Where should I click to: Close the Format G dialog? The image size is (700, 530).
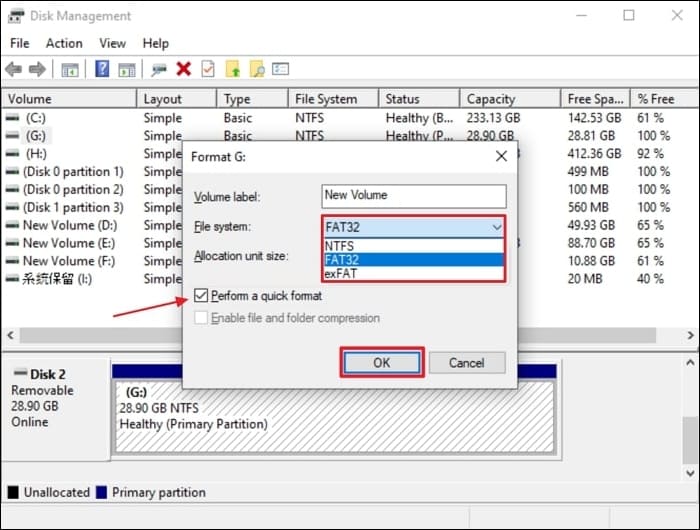tap(501, 156)
